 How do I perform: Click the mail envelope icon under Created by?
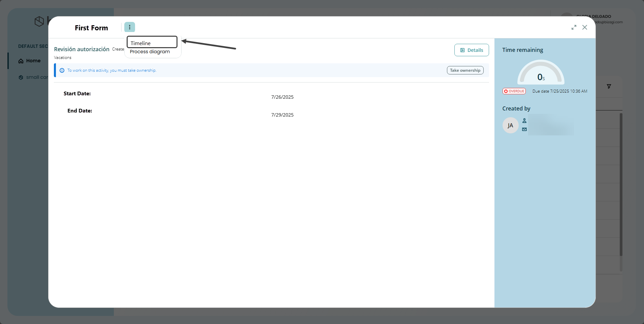pyautogui.click(x=524, y=129)
